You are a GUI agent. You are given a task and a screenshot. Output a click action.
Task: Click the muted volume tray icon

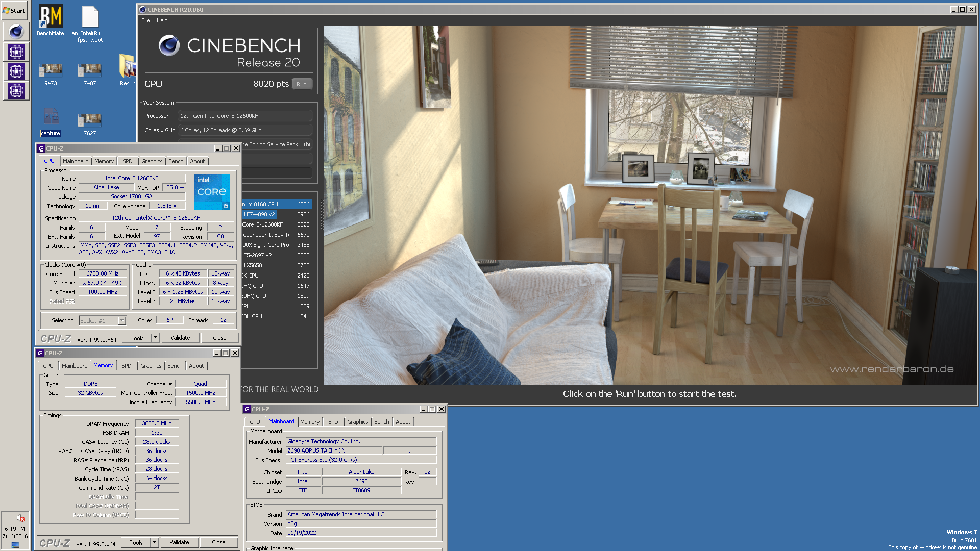[x=20, y=518]
